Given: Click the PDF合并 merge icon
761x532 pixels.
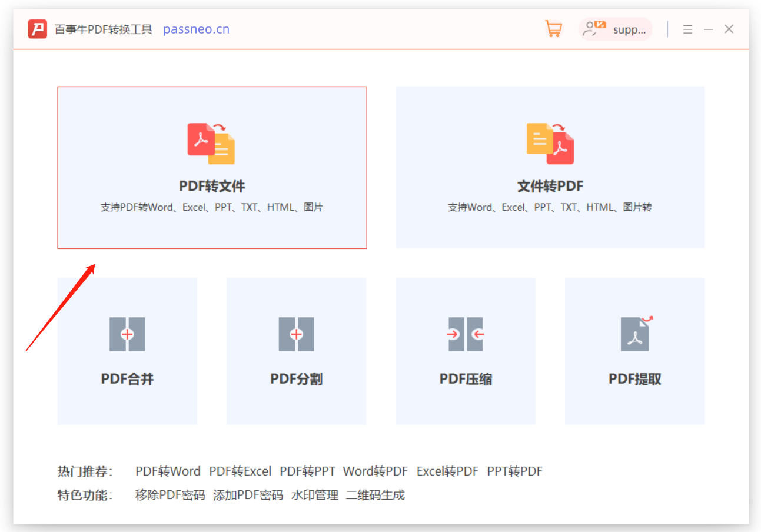Looking at the screenshot, I should [x=127, y=334].
